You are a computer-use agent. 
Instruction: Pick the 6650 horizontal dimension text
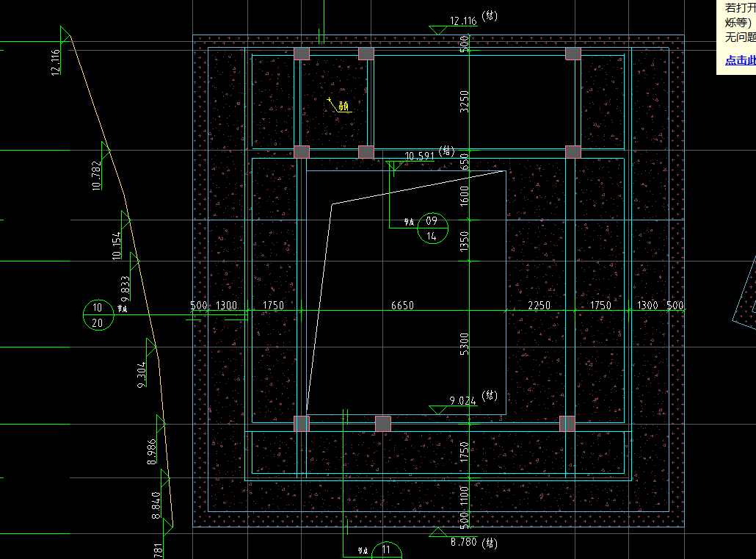click(x=402, y=305)
